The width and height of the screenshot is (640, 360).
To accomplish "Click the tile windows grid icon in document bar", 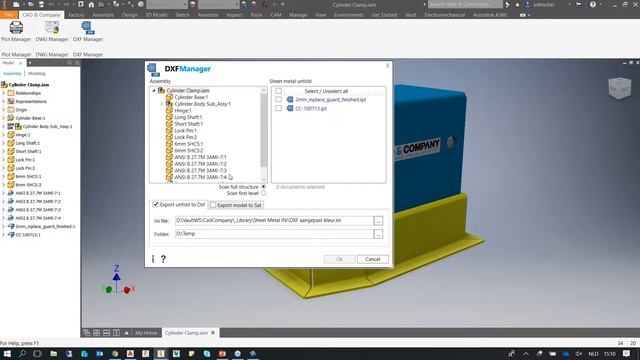I will point(96,333).
